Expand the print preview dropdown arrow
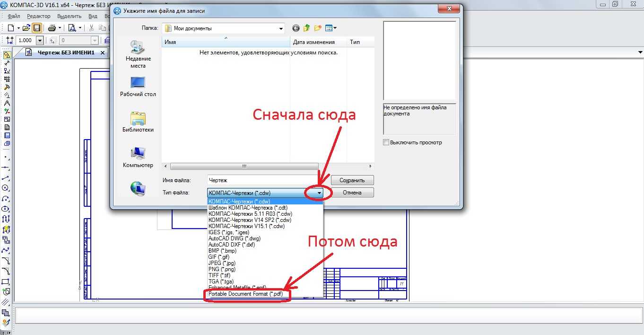This screenshot has height=335, width=644. click(x=80, y=28)
